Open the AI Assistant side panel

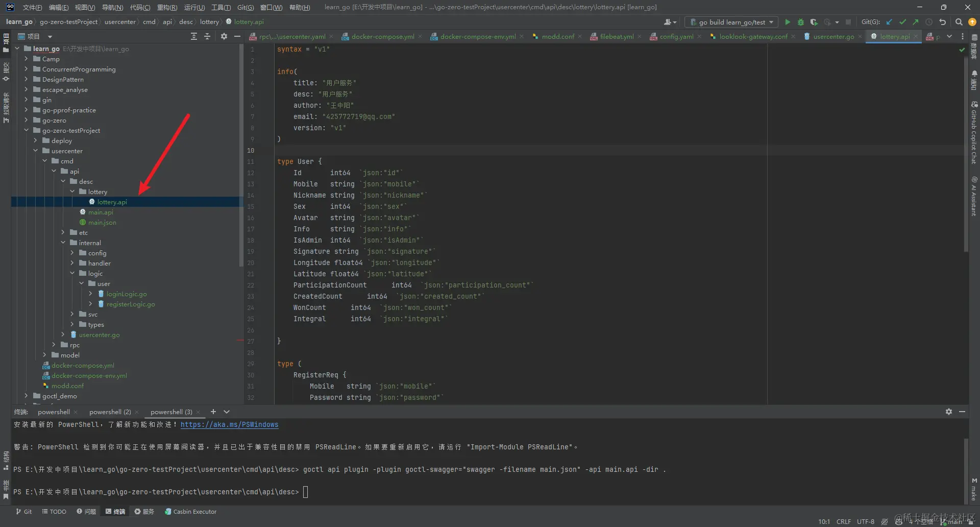click(974, 196)
